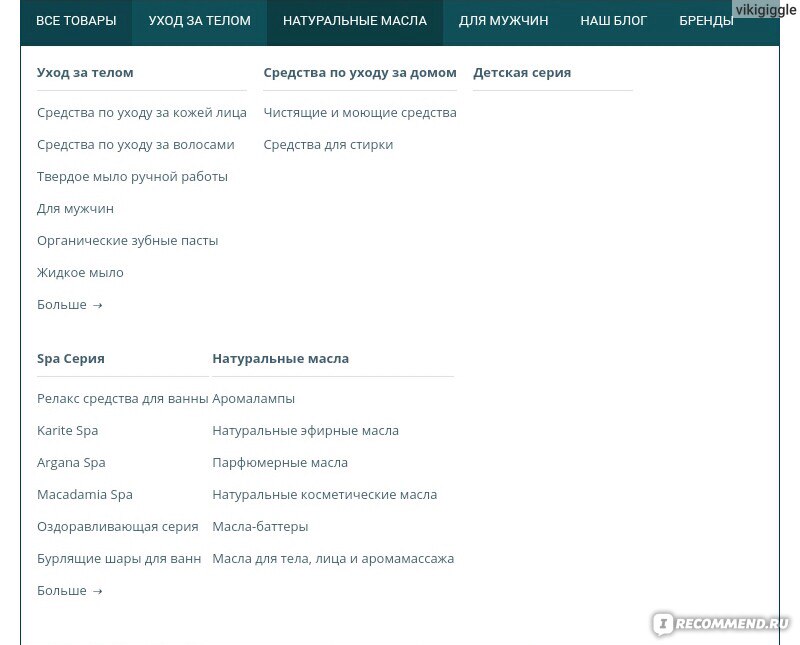Expand Больше under Уход за телом
Screen dimensions: 800x645
pyautogui.click(x=70, y=305)
